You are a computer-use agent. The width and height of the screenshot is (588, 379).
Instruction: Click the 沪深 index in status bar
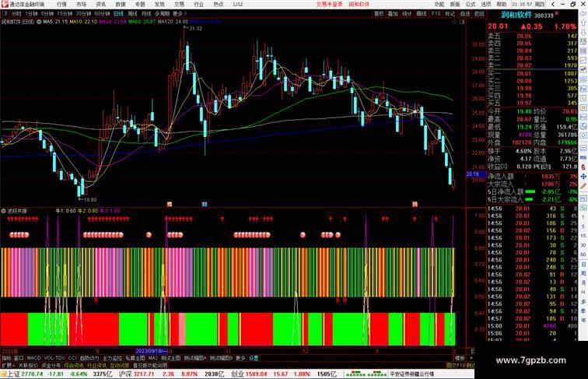coord(125,374)
